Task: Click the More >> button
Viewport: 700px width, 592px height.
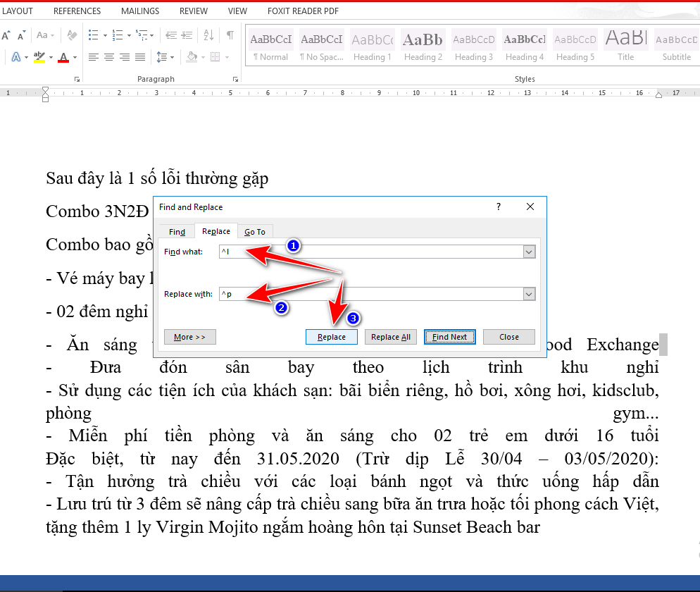Action: point(189,337)
